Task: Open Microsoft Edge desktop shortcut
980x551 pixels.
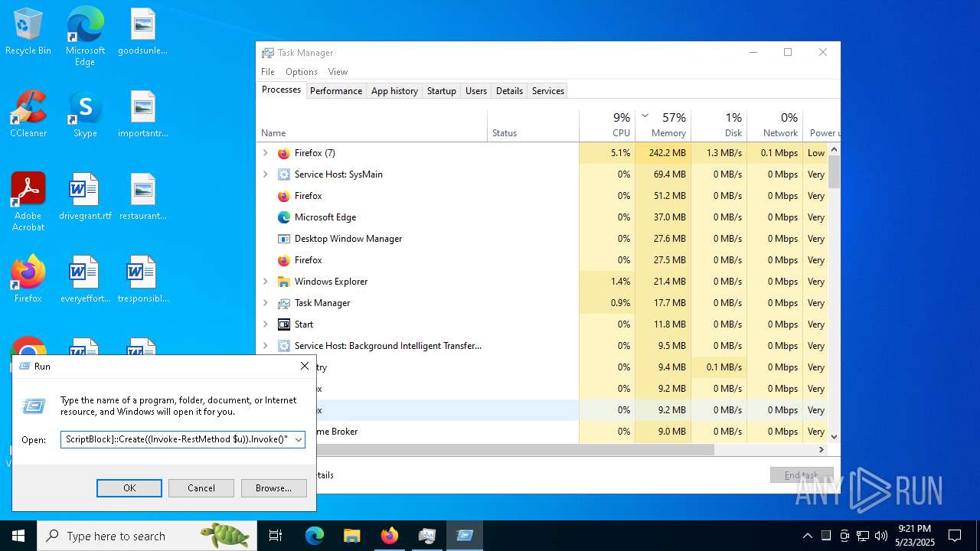Action: 85,37
